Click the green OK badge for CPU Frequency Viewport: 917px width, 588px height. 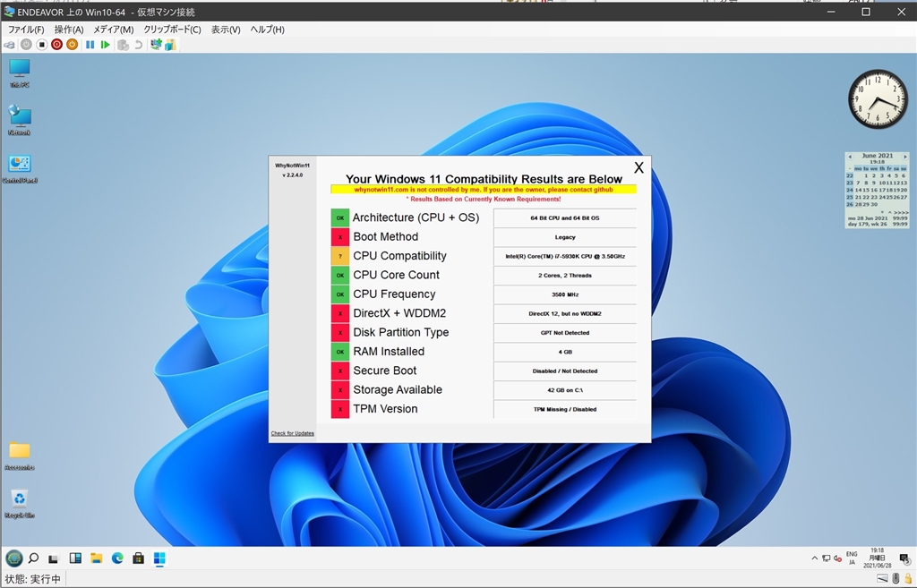click(339, 294)
